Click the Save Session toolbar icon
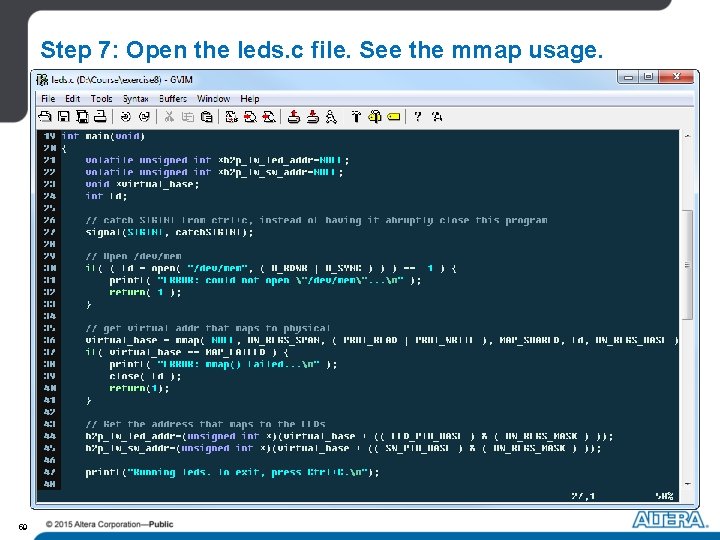This screenshot has height=540, width=720. point(313,117)
